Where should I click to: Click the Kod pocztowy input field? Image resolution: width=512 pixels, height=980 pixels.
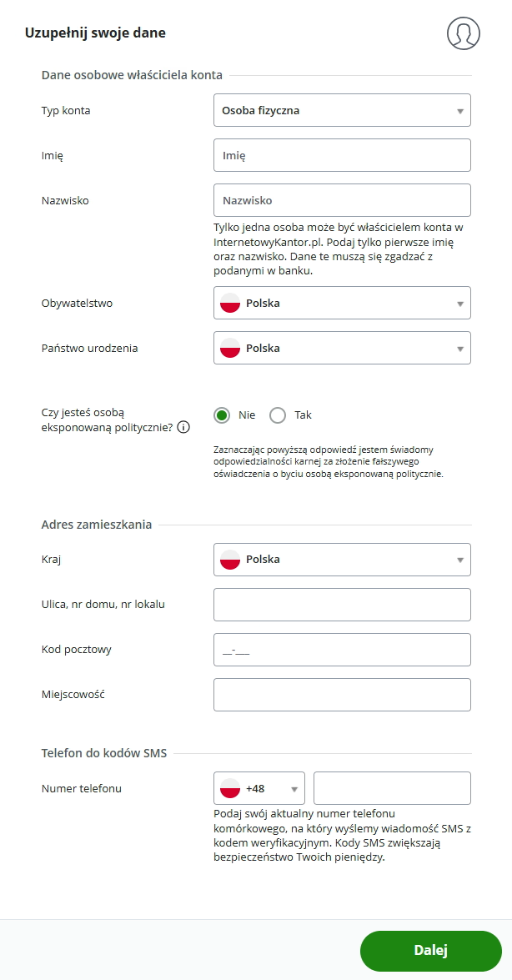(342, 650)
